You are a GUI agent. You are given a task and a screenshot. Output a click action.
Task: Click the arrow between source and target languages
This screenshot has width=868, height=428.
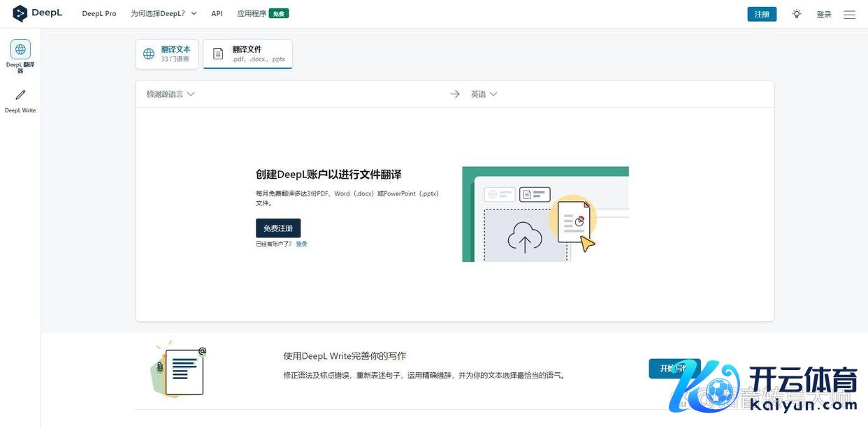coord(455,94)
